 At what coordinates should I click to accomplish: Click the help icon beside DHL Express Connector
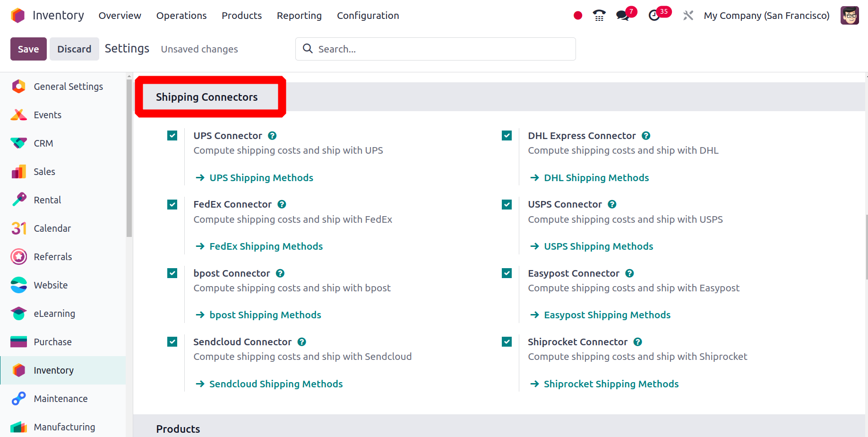(646, 136)
